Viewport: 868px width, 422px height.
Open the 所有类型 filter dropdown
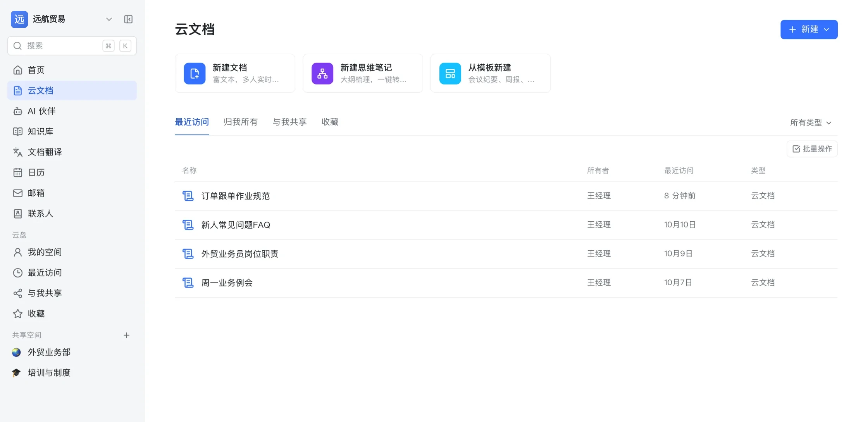(811, 123)
